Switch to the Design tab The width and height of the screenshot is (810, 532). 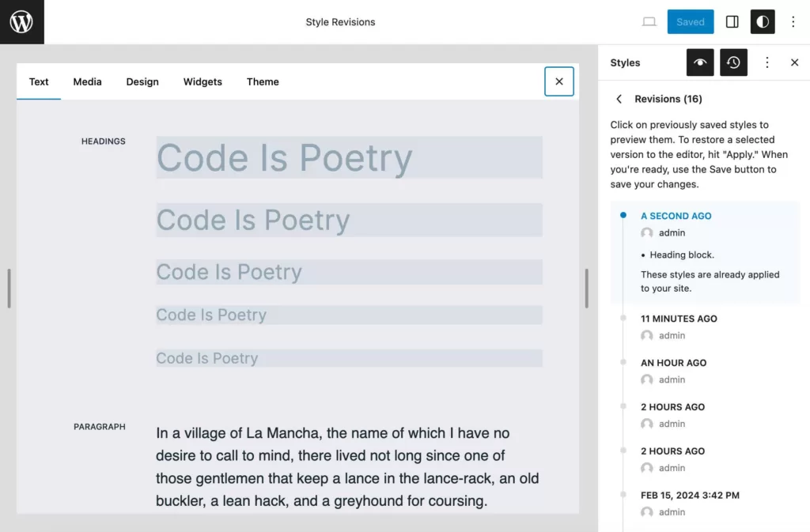[x=142, y=81]
